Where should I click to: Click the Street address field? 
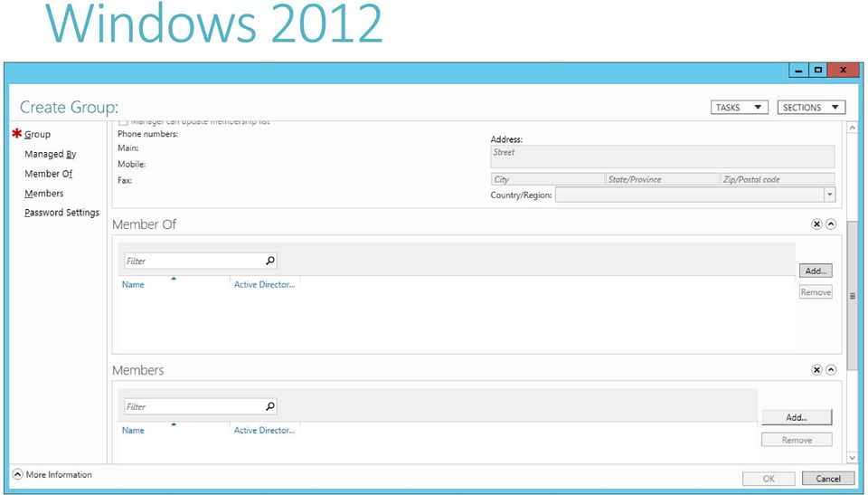663,157
